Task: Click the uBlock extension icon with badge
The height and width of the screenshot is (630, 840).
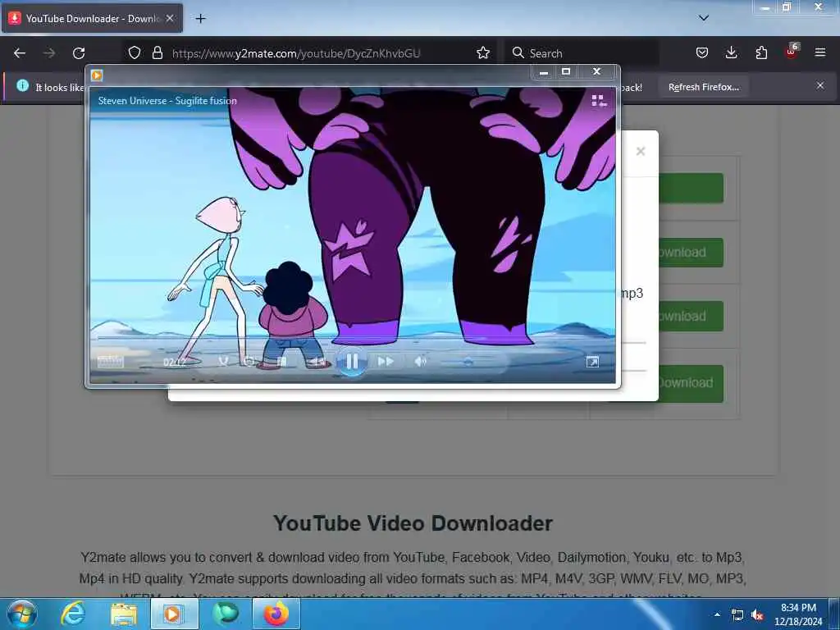Action: [792, 52]
